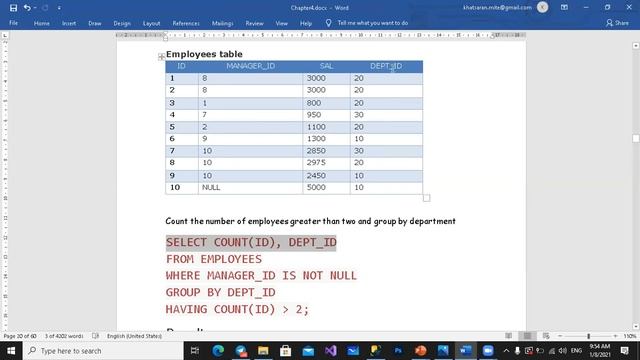The height and width of the screenshot is (360, 640).
Task: Click the Employees table heading
Action: click(x=204, y=54)
